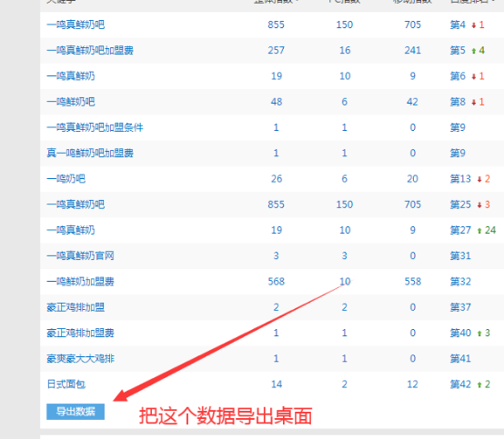This screenshot has height=439, width=504.
Task: Open keyword 一鸣奶吧 link
Action: click(x=66, y=179)
